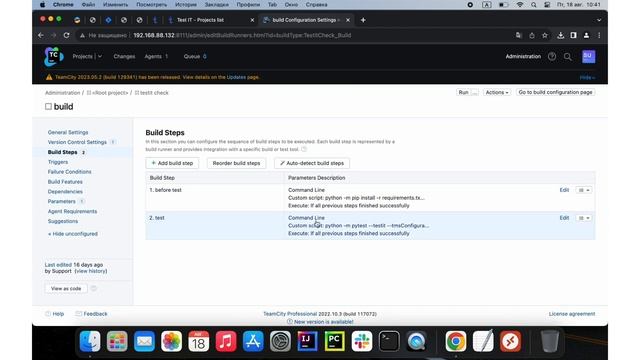Go to build configuration page
The height and width of the screenshot is (360, 640).
[555, 93]
